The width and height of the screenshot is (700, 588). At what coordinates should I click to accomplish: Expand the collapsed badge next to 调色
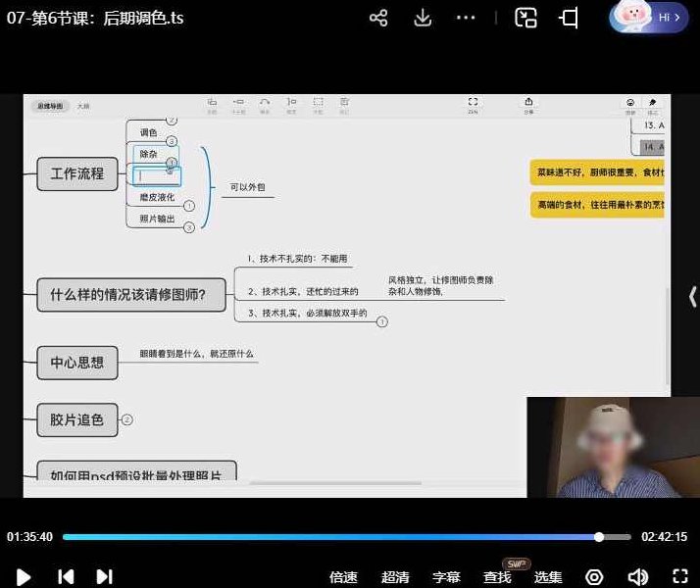pos(172,141)
